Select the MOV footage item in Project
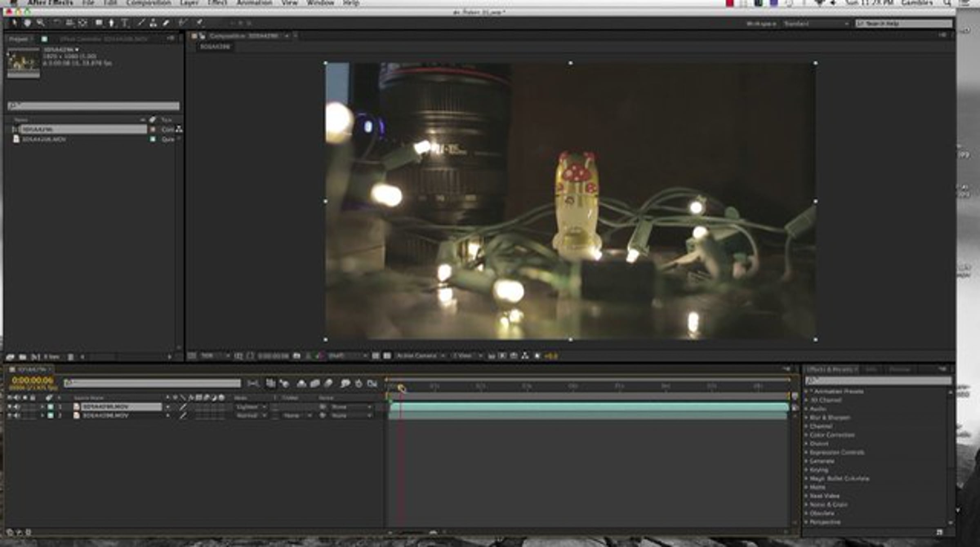Screen dimensions: 980x547 pos(44,139)
